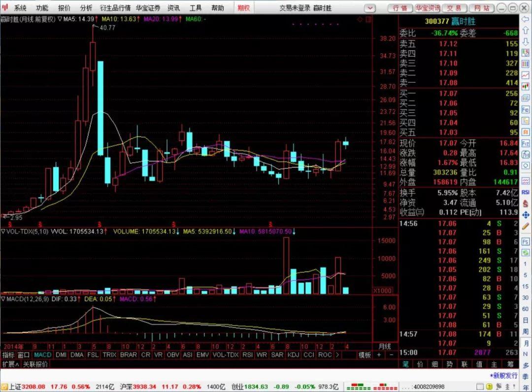Open the dropdown next to 赢时胜 title
This screenshot has width=532, height=392.
(x=370, y=8)
